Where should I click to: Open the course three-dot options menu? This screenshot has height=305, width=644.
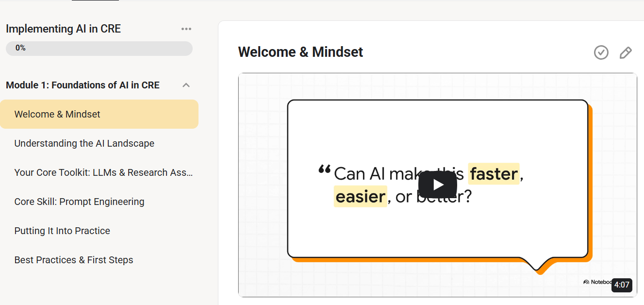pos(186,29)
